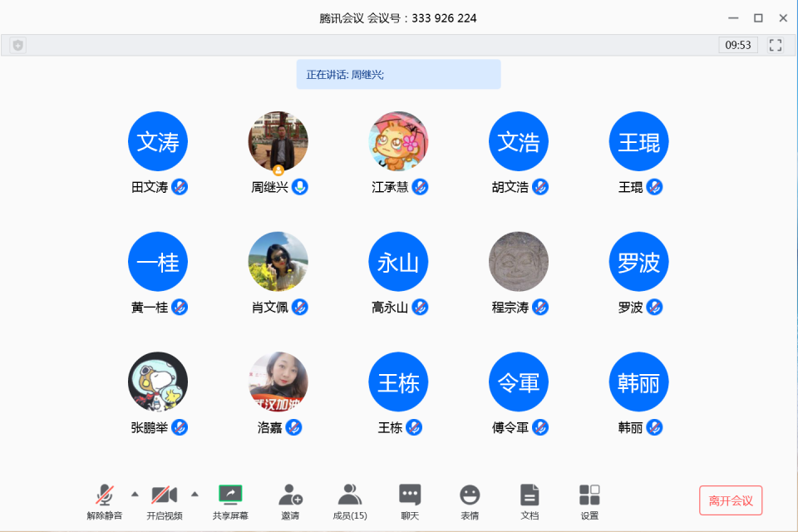The height and width of the screenshot is (532, 798).
Task: Click the 离开会议 leave meeting button
Action: pos(731,500)
